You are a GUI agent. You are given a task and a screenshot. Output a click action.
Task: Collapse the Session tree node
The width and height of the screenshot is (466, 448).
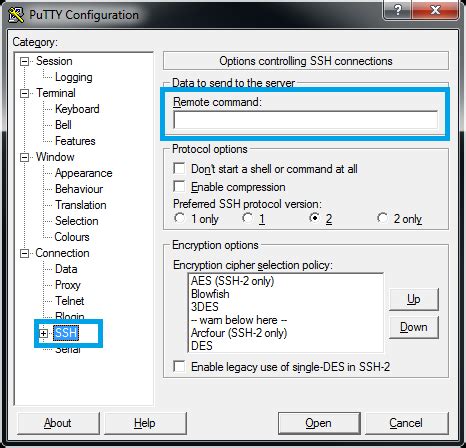24,61
